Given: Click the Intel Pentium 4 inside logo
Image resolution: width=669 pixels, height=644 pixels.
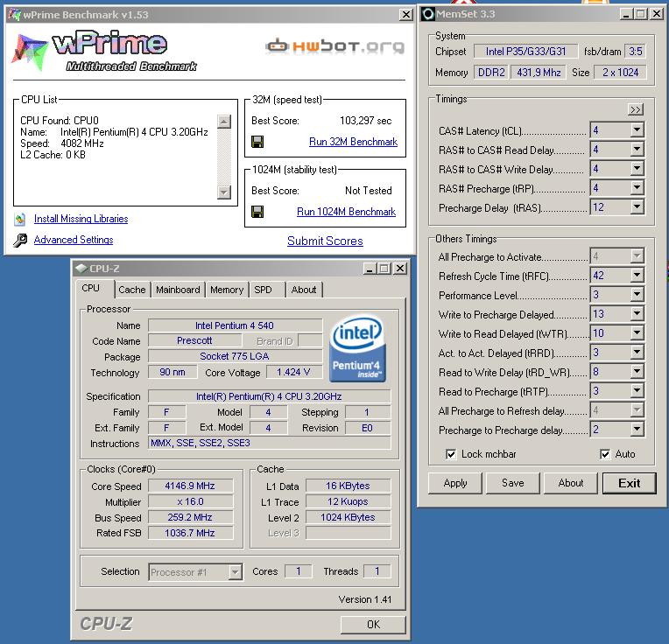Looking at the screenshot, I should (357, 348).
